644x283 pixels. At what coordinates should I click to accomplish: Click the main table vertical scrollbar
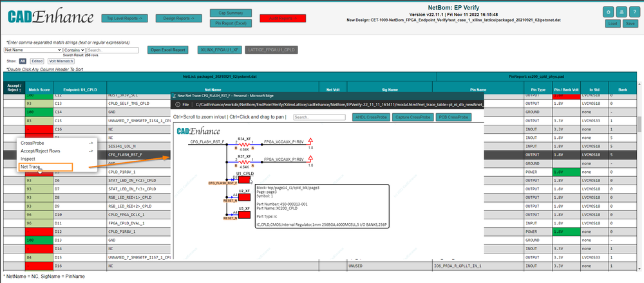tap(639, 125)
